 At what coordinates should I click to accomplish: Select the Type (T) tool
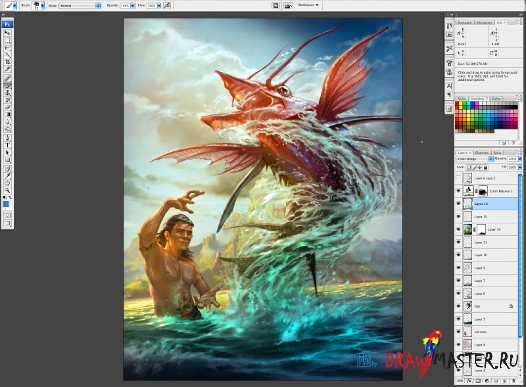7,145
